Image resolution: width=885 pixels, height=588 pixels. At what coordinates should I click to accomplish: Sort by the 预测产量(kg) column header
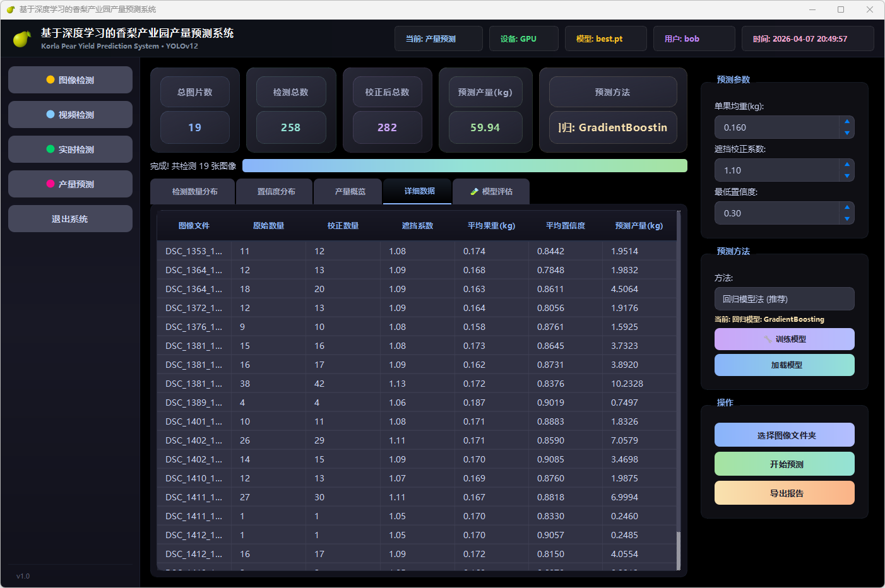639,226
